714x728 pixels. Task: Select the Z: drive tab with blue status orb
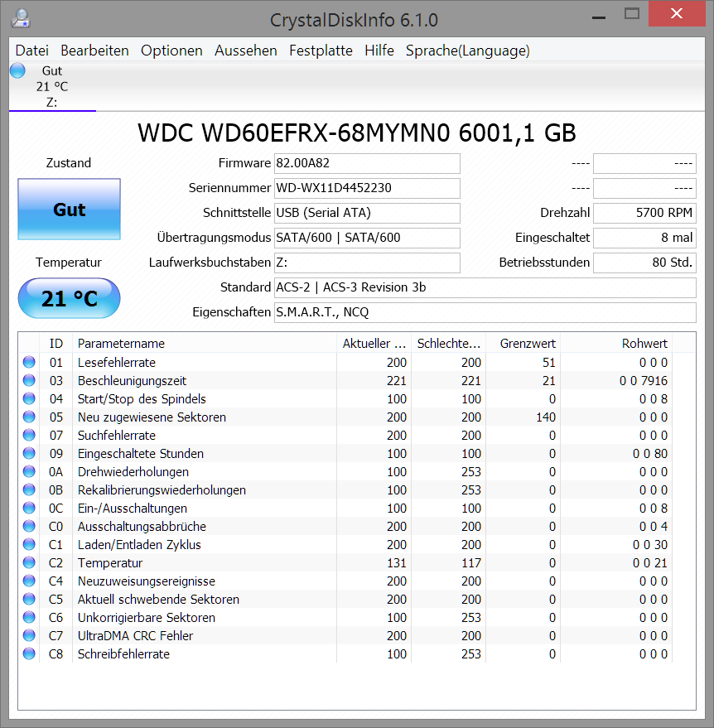[x=52, y=86]
